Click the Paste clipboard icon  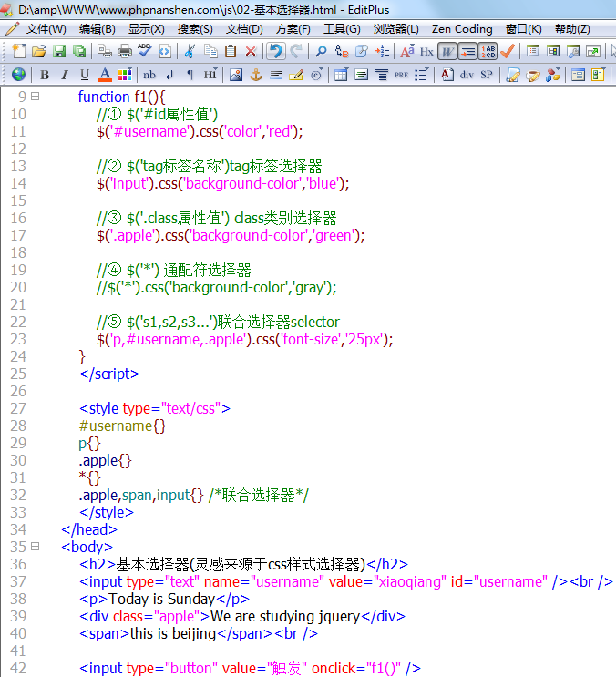[231, 51]
